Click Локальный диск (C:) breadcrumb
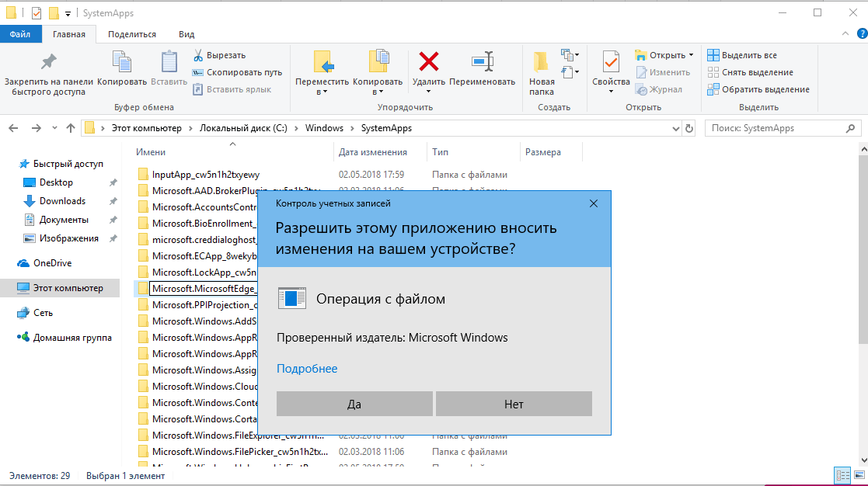The height and width of the screenshot is (486, 868). (x=243, y=128)
